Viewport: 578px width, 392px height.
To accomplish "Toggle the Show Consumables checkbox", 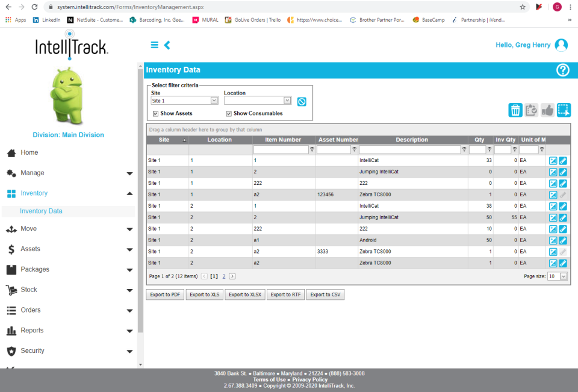I will 229,114.
